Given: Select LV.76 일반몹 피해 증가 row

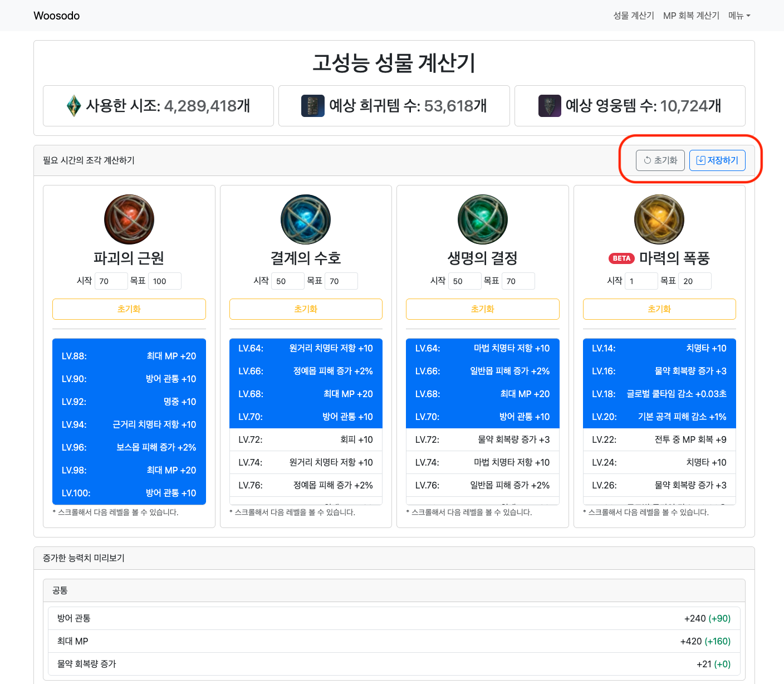Looking at the screenshot, I should coord(483,485).
